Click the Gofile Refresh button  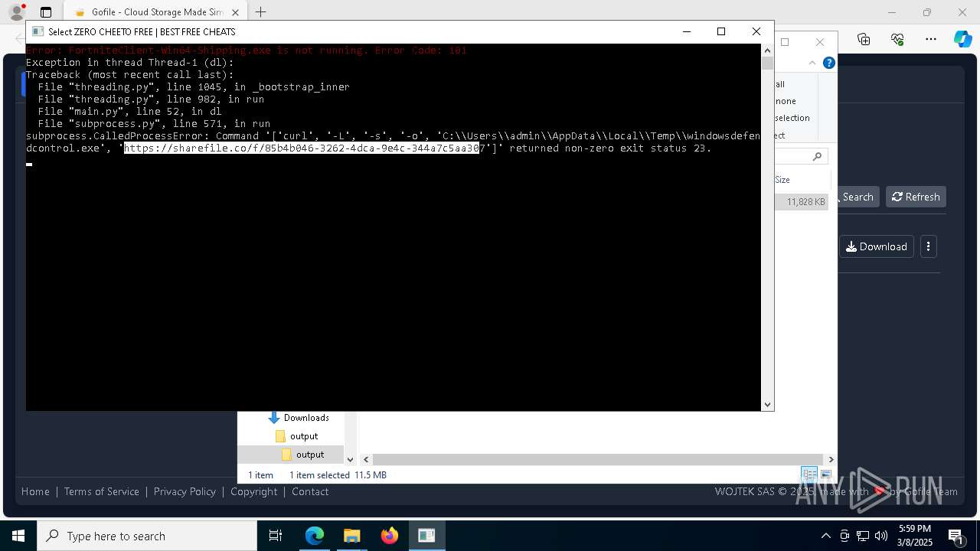(916, 197)
